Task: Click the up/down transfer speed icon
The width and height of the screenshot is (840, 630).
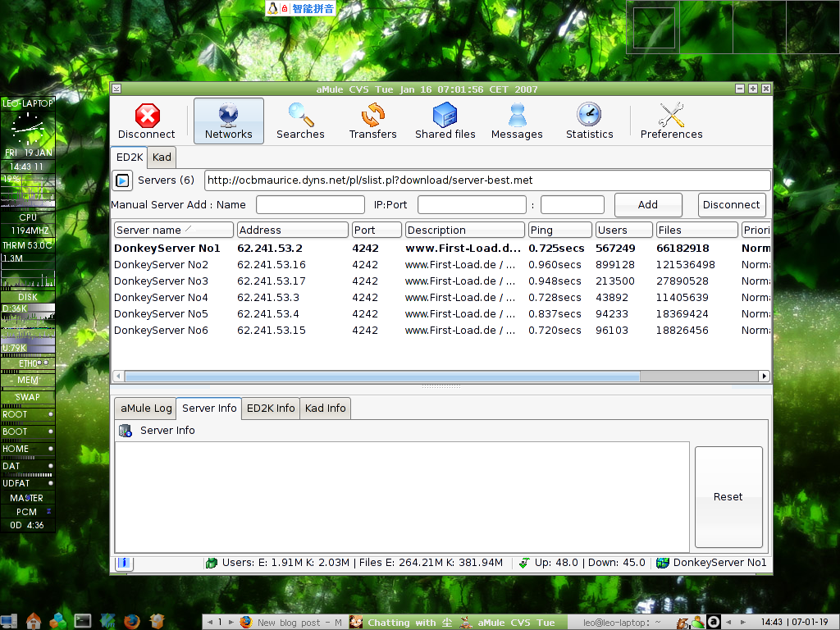Action: [524, 563]
